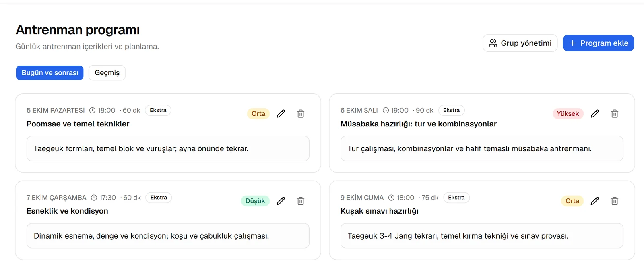Click the date 5 EKİM PAZARTESİ
Viewport: 644px width, 276px height.
[56, 110]
